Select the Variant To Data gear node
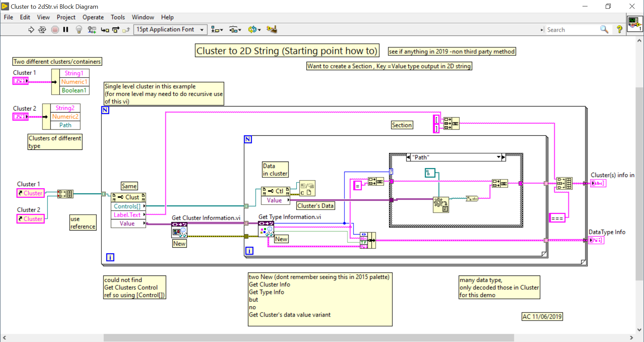This screenshot has height=342, width=644. 441,205
